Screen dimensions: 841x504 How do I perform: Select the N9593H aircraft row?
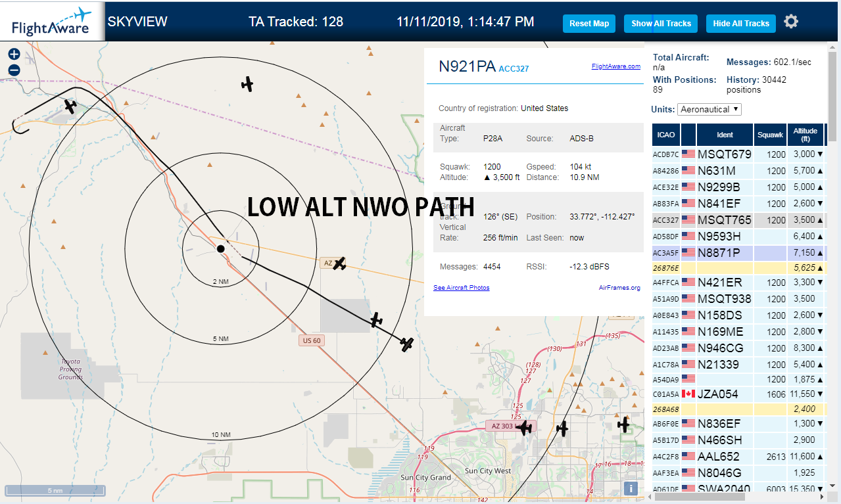(738, 237)
